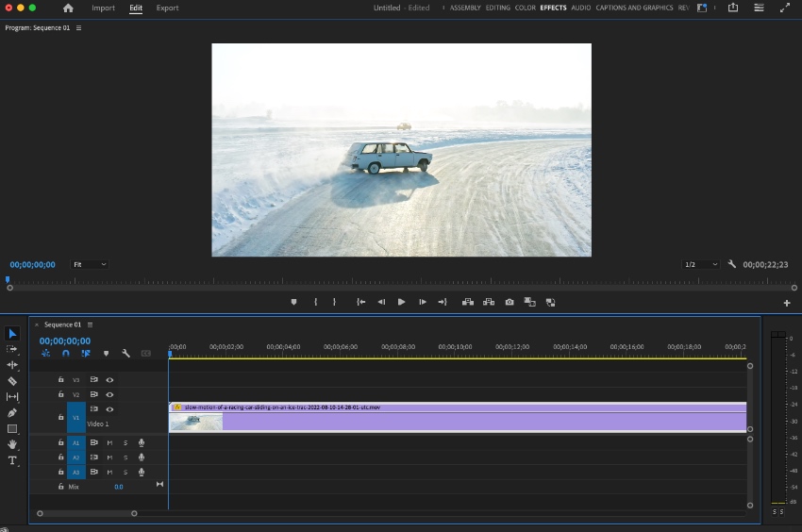
Task: Switch to the Color workspace
Action: (x=526, y=8)
